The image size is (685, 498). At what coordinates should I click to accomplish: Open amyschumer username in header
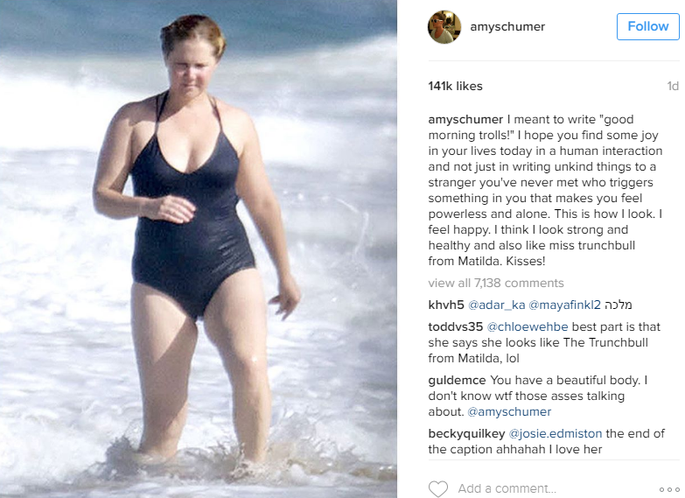point(507,27)
